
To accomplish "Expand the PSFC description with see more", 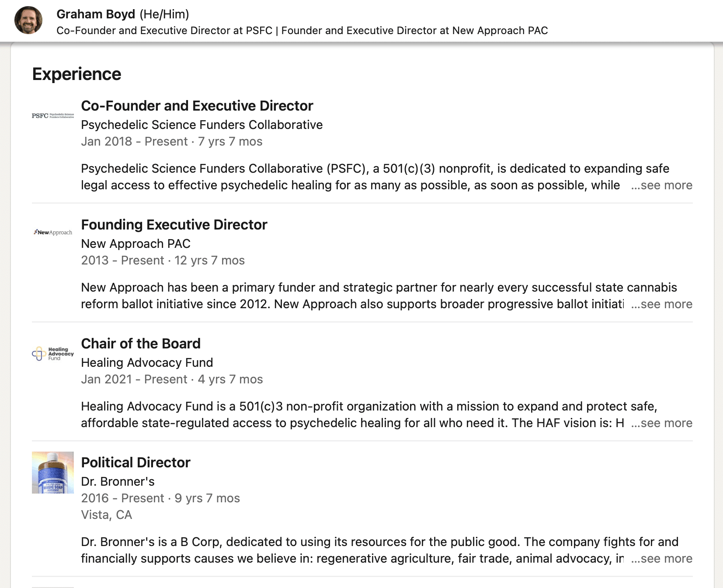I will pos(661,185).
